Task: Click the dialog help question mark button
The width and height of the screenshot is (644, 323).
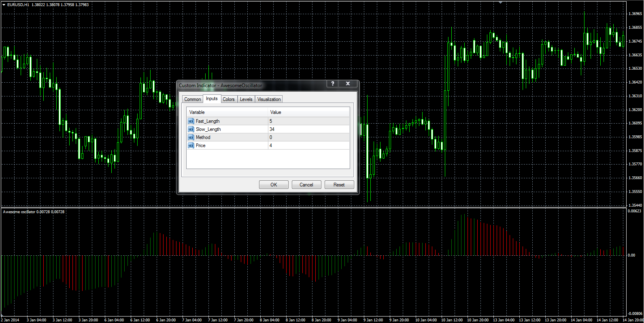Action: click(x=333, y=83)
